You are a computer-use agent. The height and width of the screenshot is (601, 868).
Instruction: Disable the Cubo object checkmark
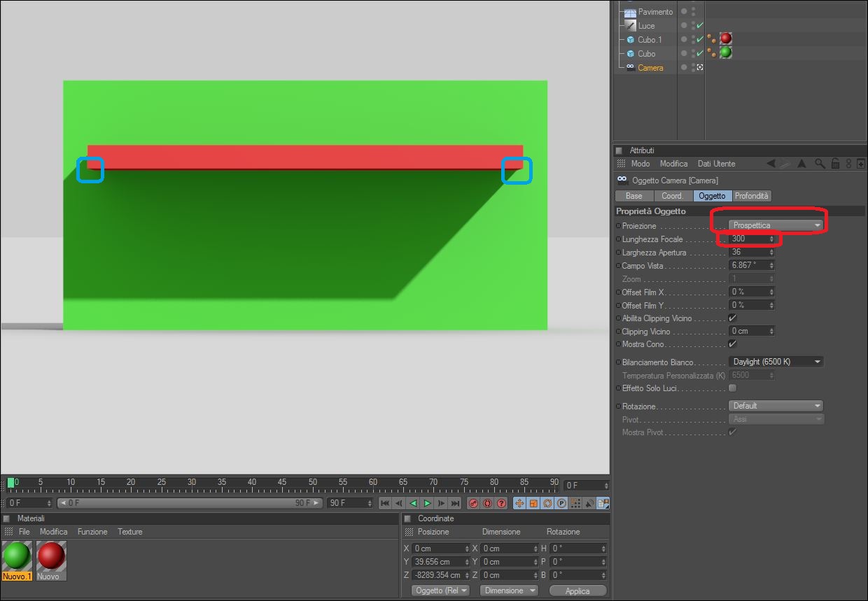coord(700,53)
